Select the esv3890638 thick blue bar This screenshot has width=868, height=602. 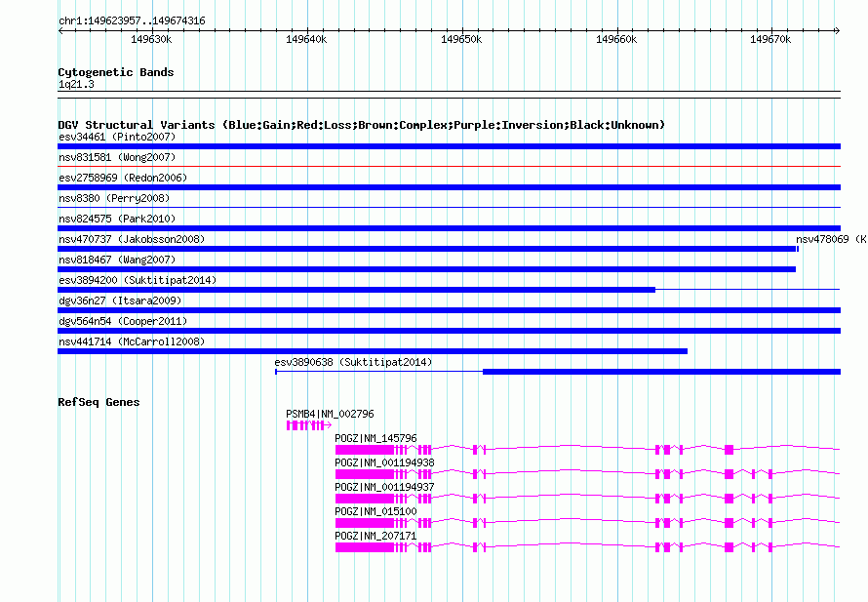point(661,372)
